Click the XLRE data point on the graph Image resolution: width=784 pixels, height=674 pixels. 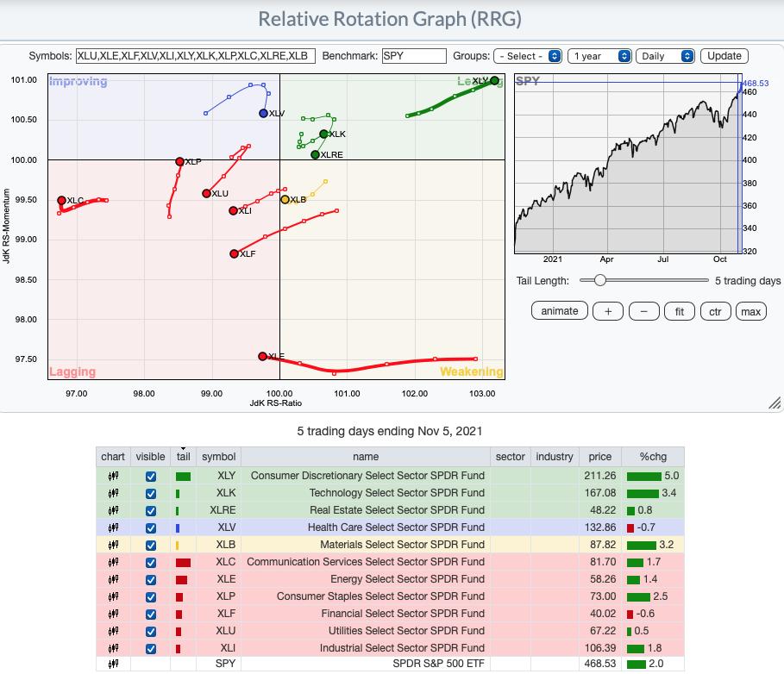315,155
